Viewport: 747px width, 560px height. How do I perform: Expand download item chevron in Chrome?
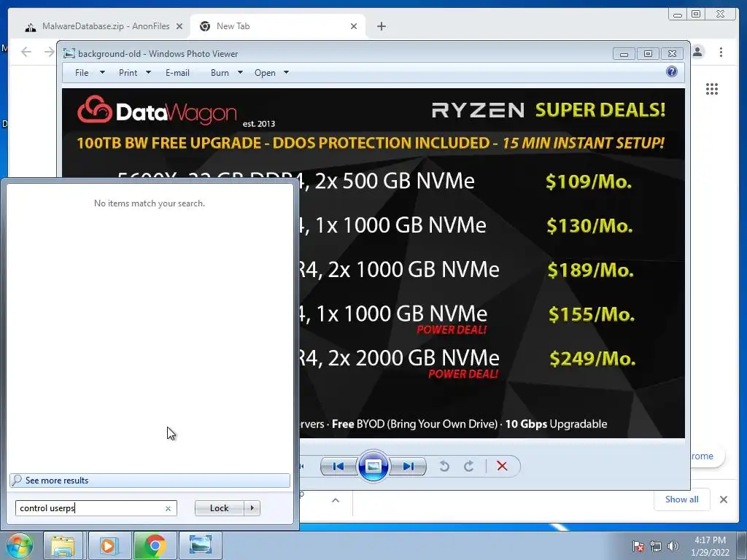coord(336,500)
